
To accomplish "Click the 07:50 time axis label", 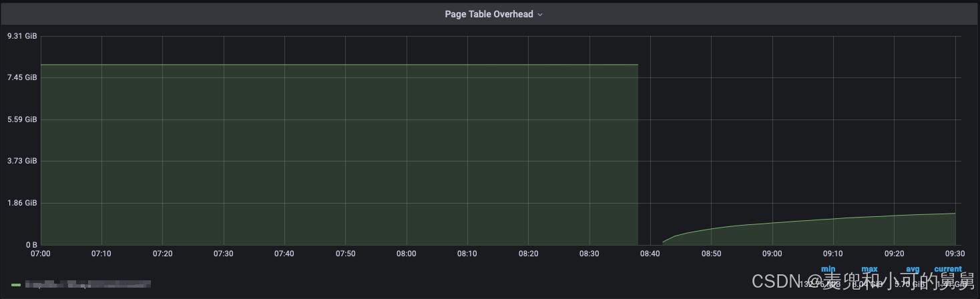I will click(345, 254).
